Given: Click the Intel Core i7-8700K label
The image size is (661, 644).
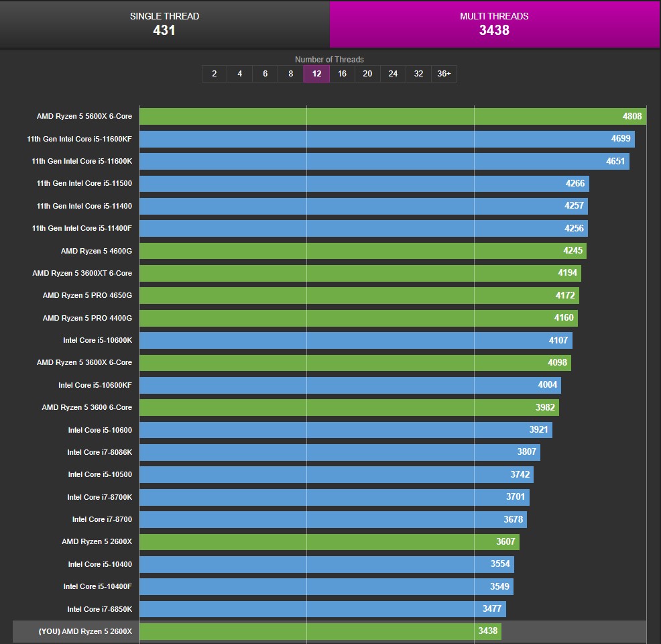Looking at the screenshot, I should coord(99,497).
